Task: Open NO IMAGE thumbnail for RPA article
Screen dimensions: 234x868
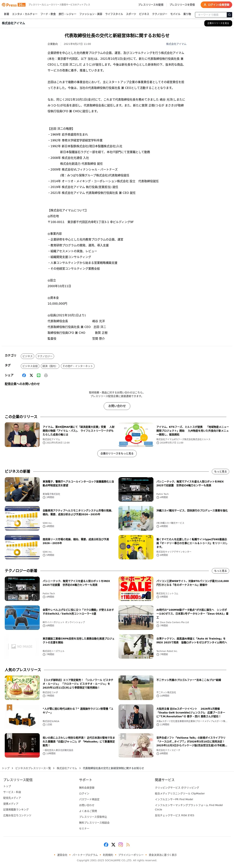Action: [22, 646]
